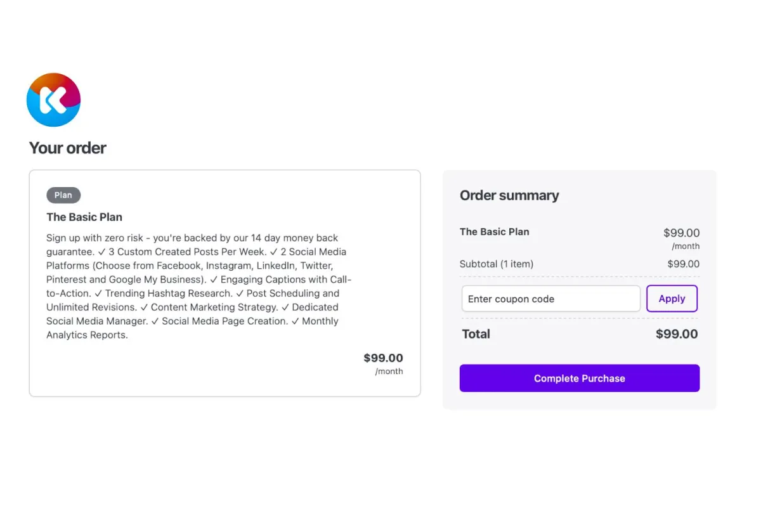This screenshot has height=532, width=761.
Task: Click the Complete Purchase button
Action: tap(580, 378)
